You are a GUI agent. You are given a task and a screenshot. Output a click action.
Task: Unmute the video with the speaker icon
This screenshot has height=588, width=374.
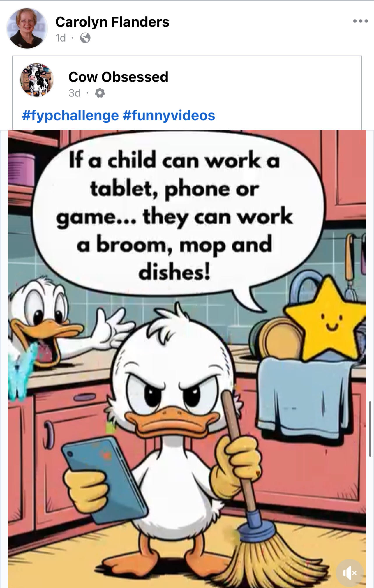point(350,573)
